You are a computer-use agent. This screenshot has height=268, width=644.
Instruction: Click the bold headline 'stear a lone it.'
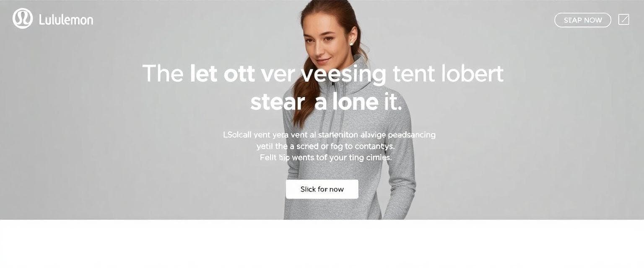click(326, 102)
